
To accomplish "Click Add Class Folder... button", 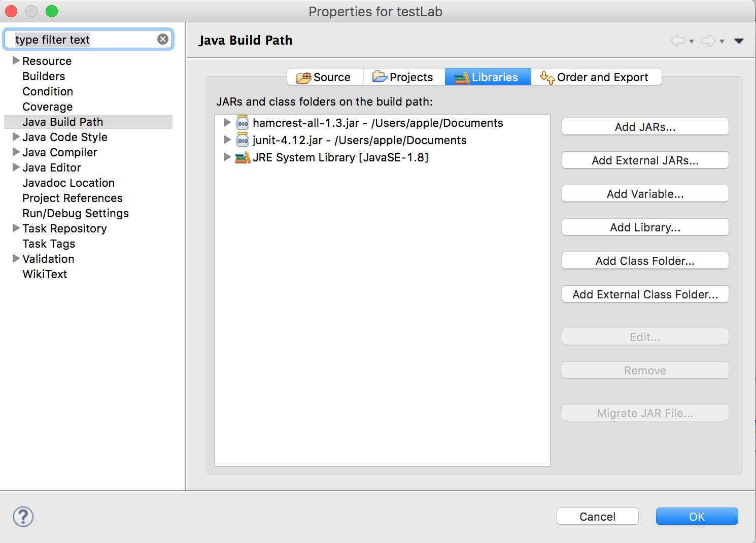I will tap(645, 261).
